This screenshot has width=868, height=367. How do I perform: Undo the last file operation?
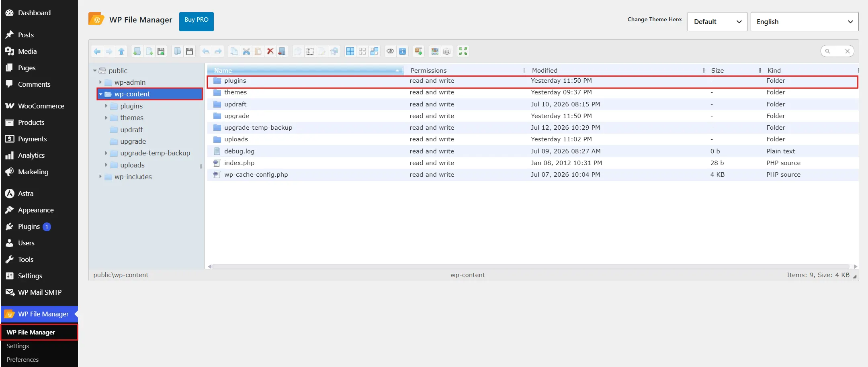(x=206, y=51)
